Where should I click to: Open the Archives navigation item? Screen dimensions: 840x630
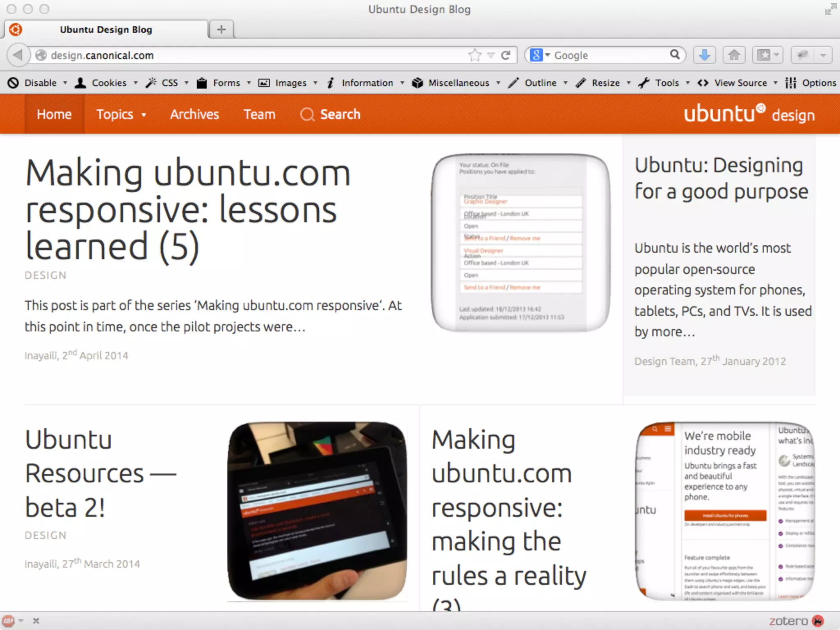194,114
